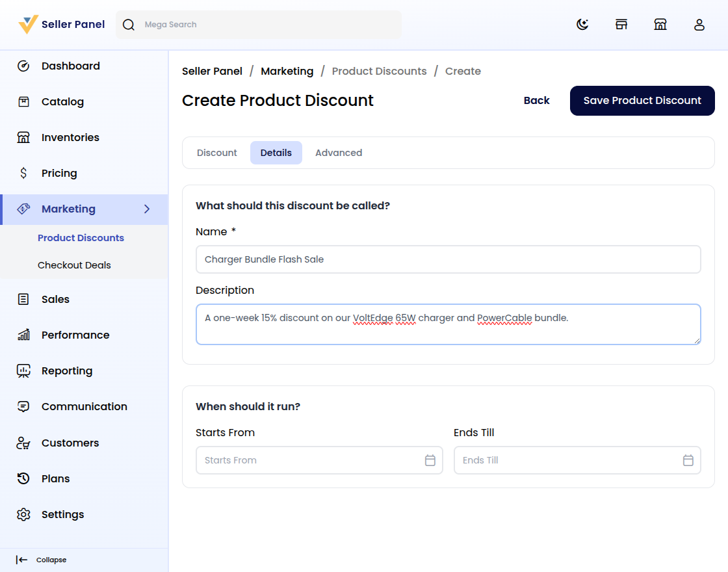728x572 pixels.
Task: Click into the Name input field
Action: coord(448,259)
